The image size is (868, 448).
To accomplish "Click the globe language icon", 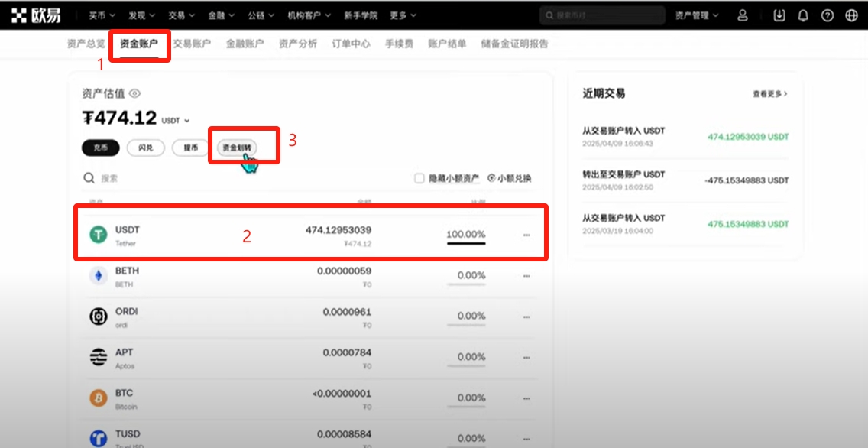I will (x=852, y=15).
